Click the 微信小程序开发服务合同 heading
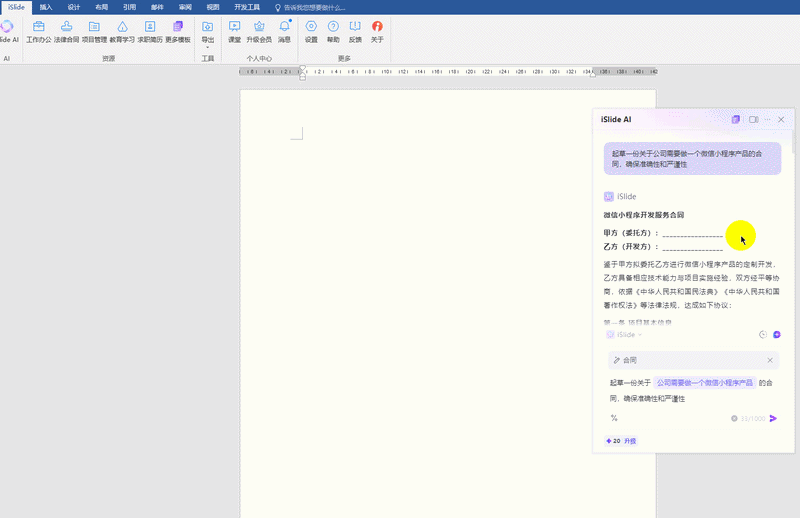Screen dimensions: 800x518 643,215
